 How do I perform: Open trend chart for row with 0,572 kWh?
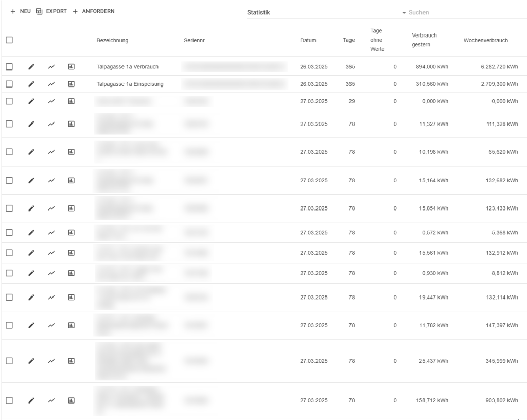[51, 233]
